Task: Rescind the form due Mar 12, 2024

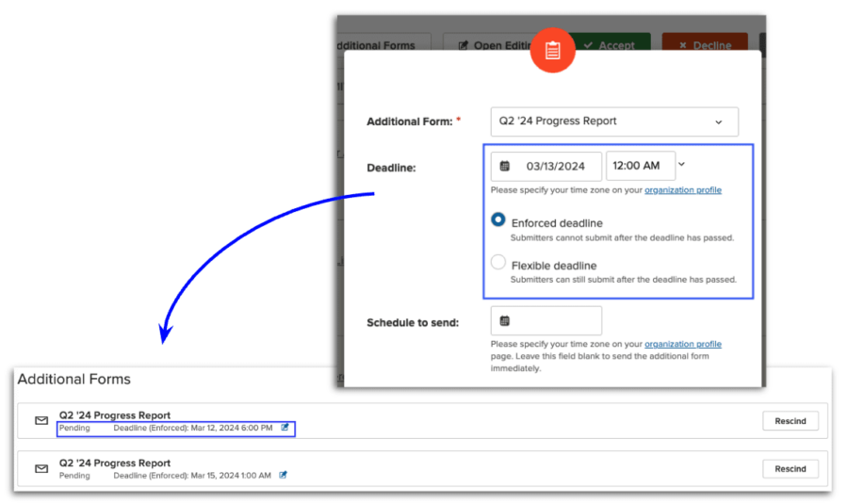Action: coord(791,421)
